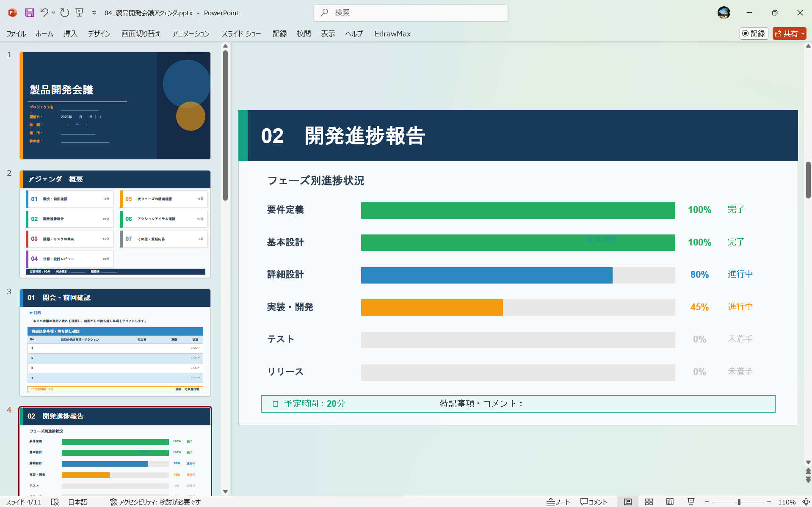Start slideshow from quick access toolbar icon
Screen dimensions: 812x507
79,13
